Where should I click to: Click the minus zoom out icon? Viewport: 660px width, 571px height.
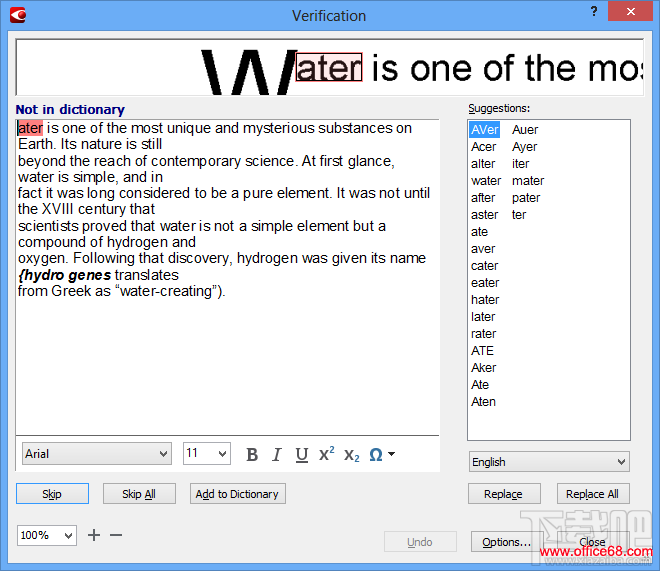[116, 535]
